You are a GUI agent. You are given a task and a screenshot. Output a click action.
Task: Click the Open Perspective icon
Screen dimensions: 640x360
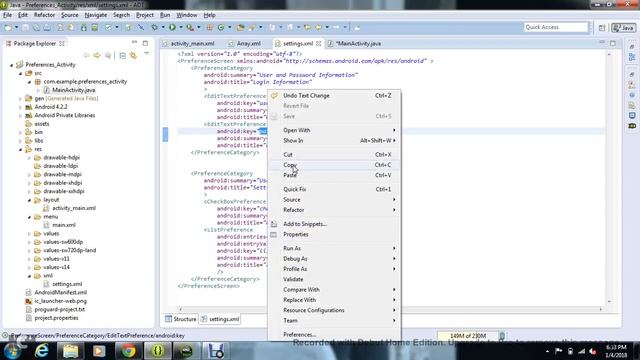[602, 28]
